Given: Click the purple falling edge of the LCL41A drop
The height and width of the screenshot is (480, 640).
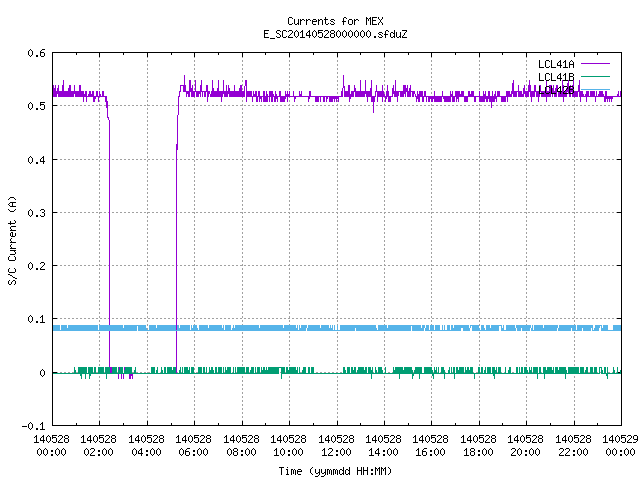Looking at the screenshot, I should [x=109, y=245].
